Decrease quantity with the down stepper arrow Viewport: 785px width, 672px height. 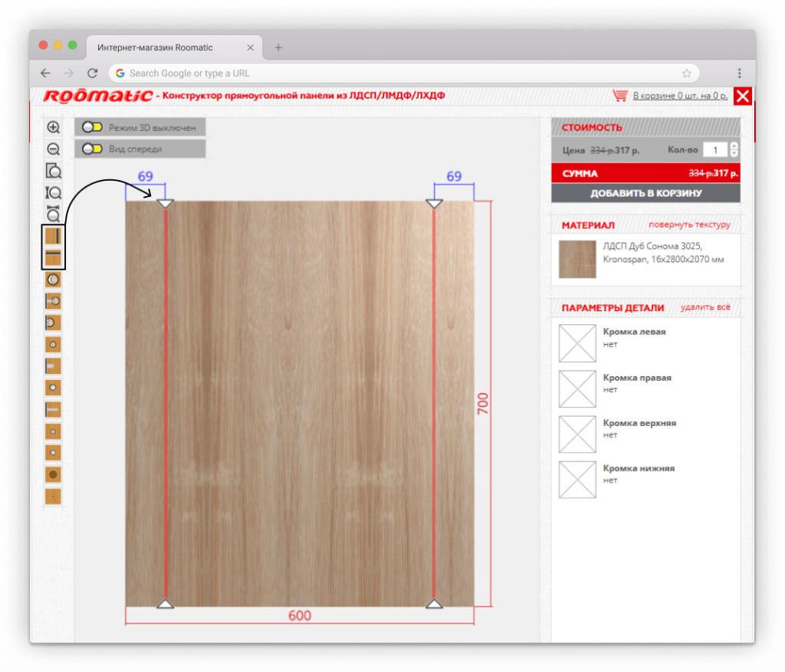click(734, 154)
